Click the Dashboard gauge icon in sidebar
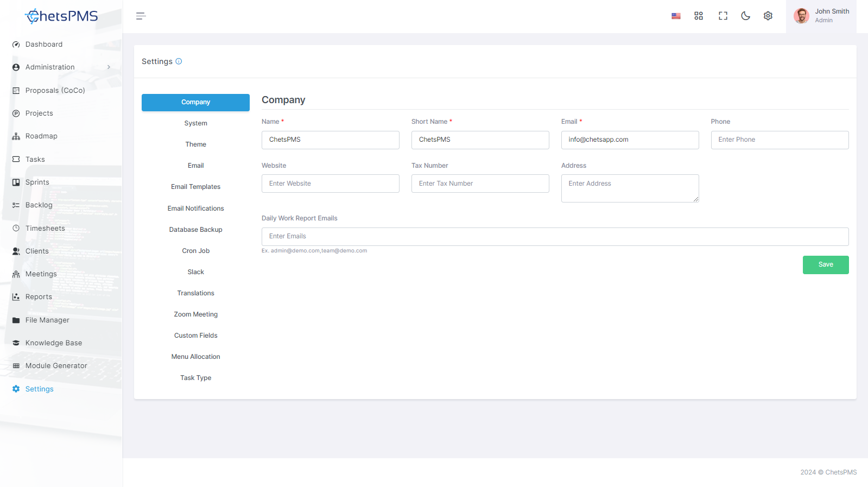 click(16, 45)
